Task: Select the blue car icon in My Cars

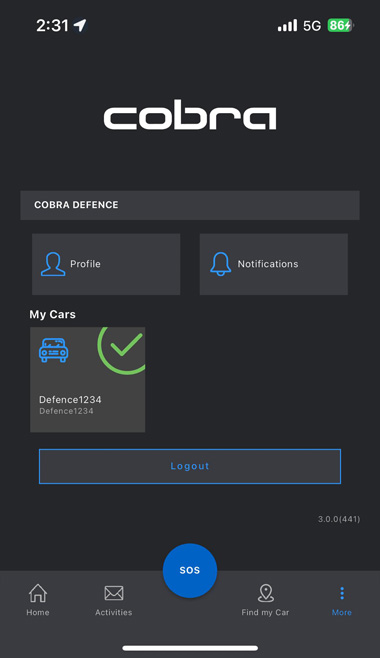Action: 53,350
